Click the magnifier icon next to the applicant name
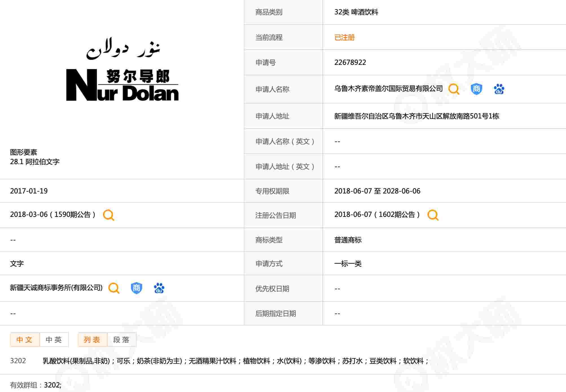This screenshot has width=566, height=392. point(454,89)
